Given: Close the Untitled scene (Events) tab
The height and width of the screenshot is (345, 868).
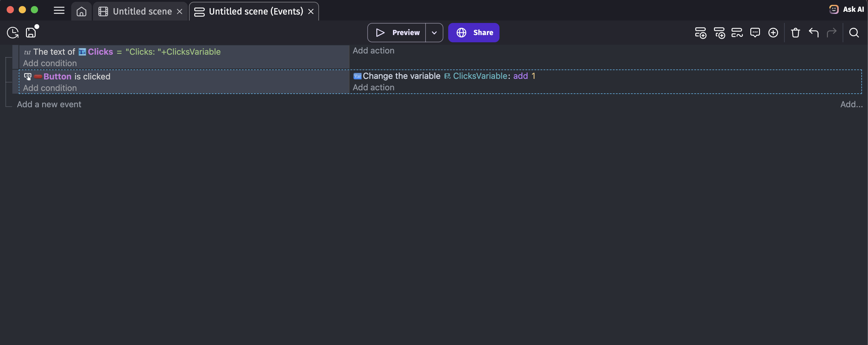Looking at the screenshot, I should click(311, 12).
